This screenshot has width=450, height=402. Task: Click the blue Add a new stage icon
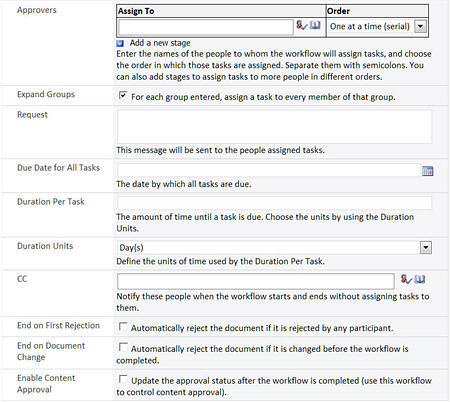point(120,43)
